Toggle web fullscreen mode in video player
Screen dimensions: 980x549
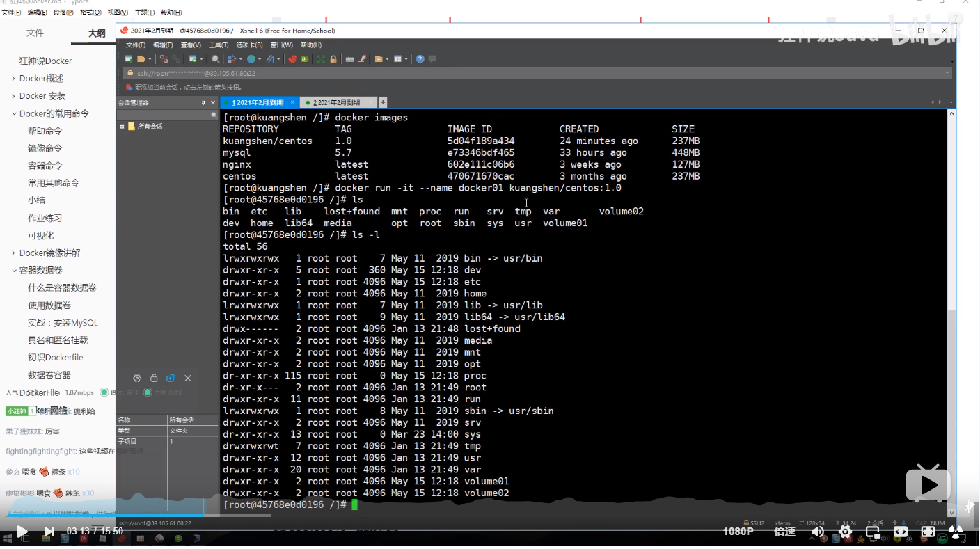pyautogui.click(x=900, y=532)
